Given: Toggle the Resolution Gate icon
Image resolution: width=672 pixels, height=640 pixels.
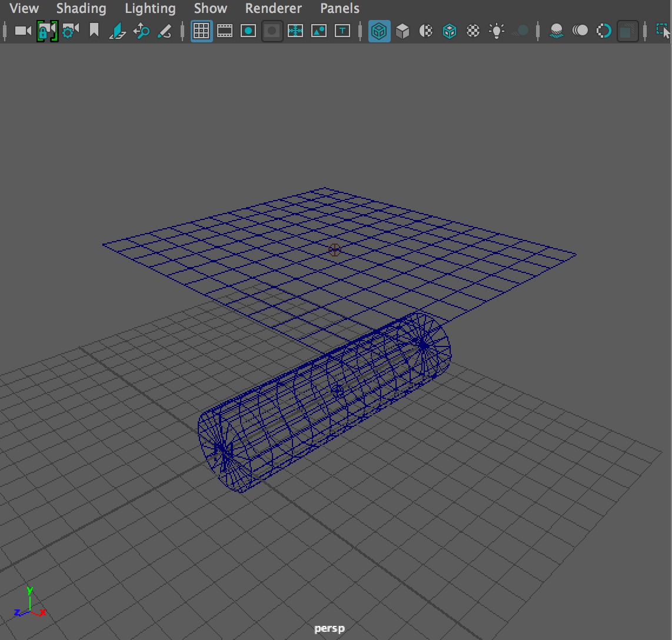Looking at the screenshot, I should coord(248,31).
